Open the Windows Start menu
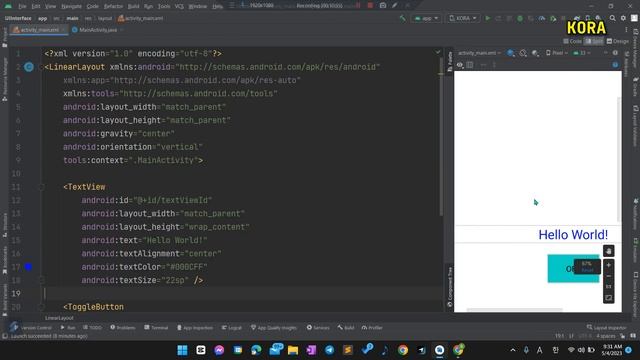Viewport: 640px width, 360px height. click(182, 350)
